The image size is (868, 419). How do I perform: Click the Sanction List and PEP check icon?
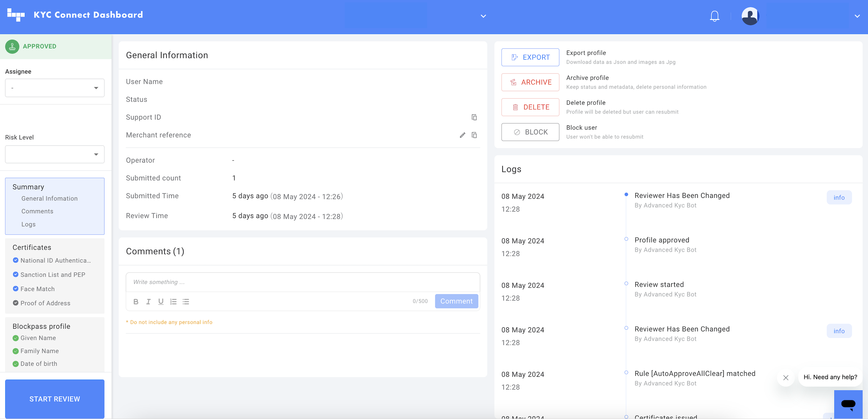(x=16, y=274)
